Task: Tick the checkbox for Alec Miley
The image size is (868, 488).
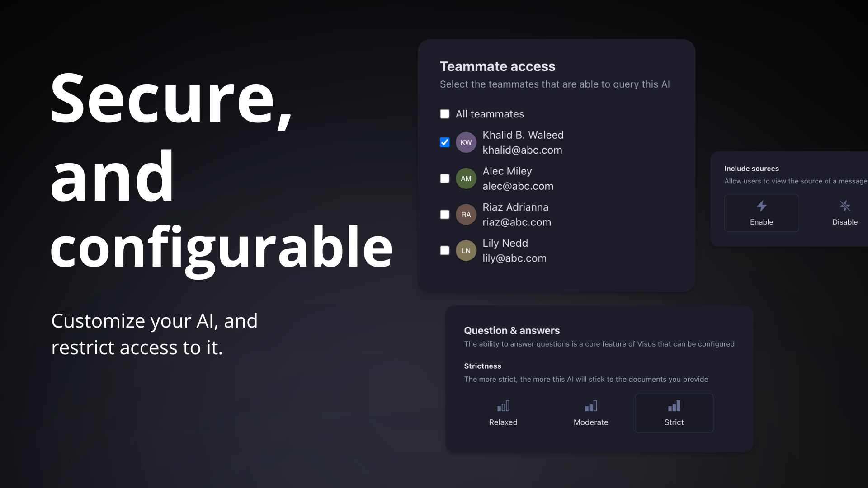Action: coord(445,178)
